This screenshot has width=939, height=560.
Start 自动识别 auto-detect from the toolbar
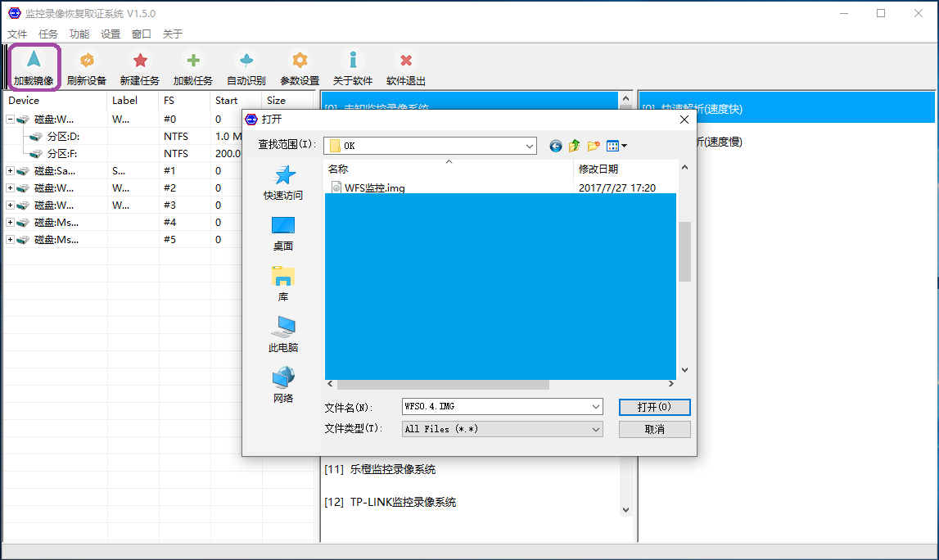point(246,61)
